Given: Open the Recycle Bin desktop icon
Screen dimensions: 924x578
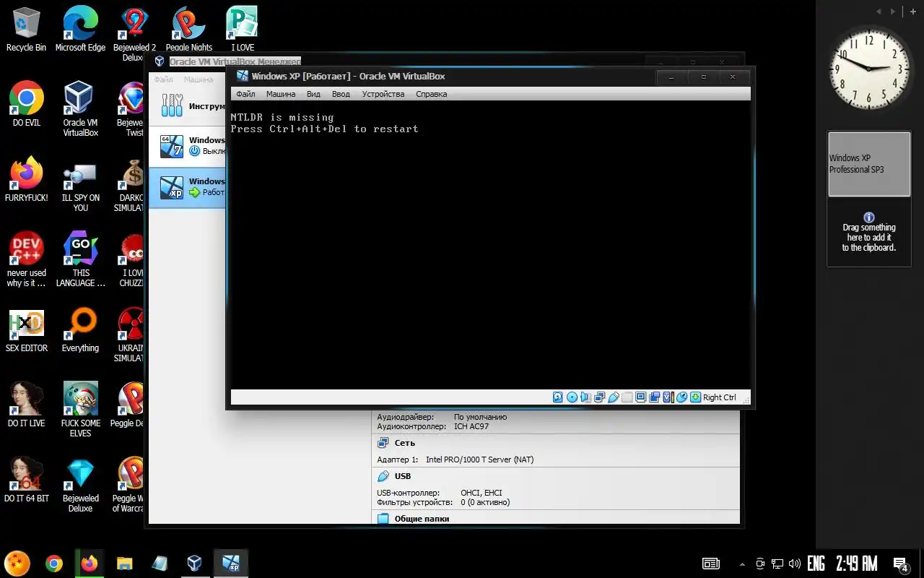Looking at the screenshot, I should (26, 29).
